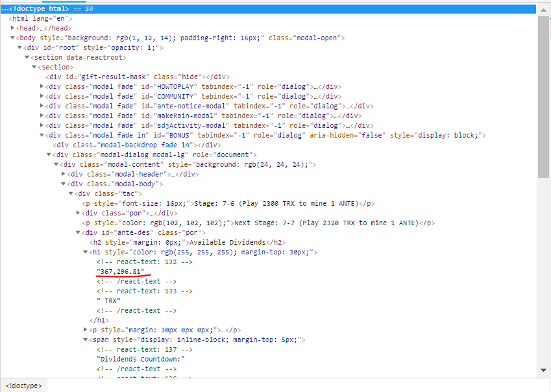Expand the makeRain-modal div
The width and height of the screenshot is (551, 392).
coord(42,116)
